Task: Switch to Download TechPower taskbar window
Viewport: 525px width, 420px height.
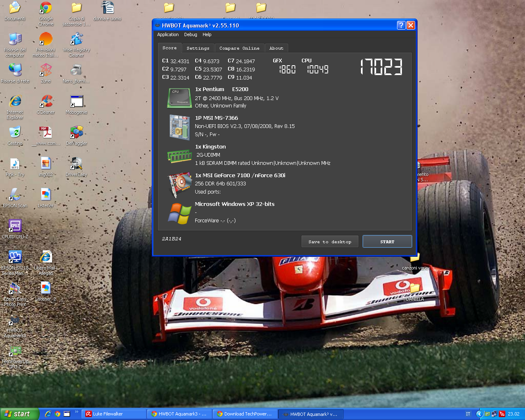Action: [x=245, y=414]
